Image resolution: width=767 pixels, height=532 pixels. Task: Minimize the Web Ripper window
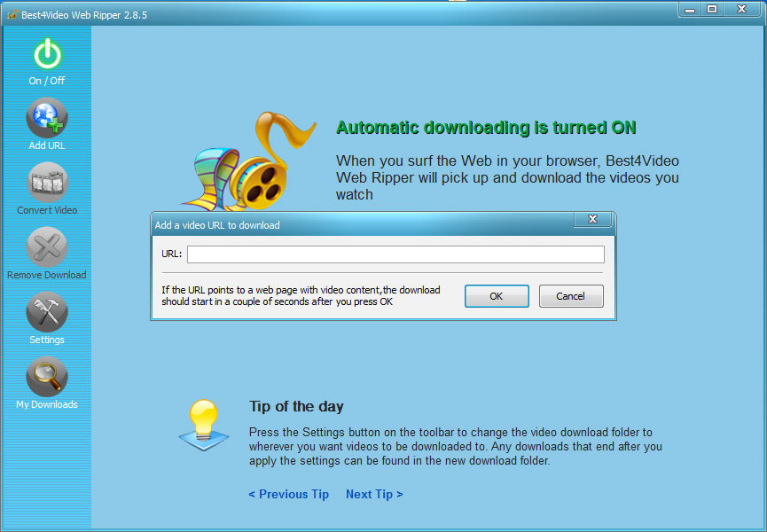690,9
